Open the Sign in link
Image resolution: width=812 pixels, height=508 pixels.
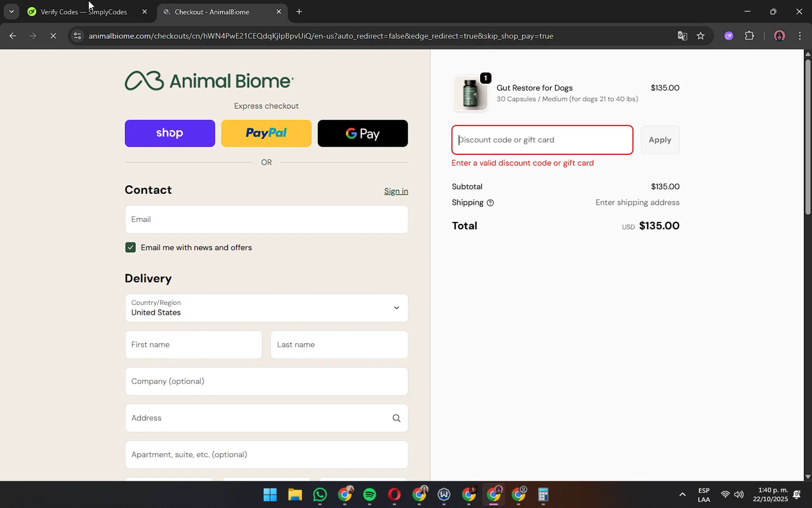tap(396, 191)
